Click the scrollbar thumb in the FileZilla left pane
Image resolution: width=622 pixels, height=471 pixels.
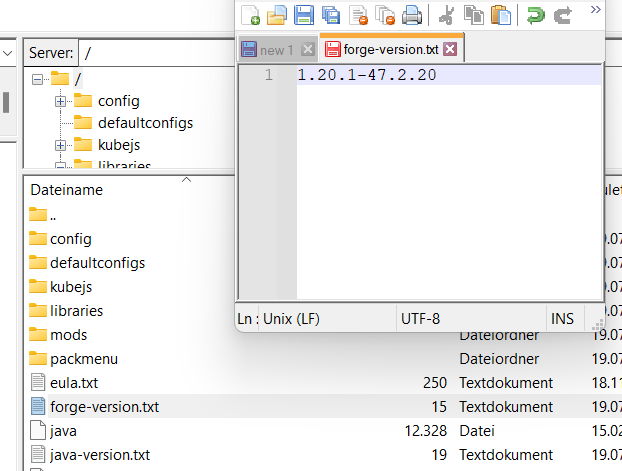pyautogui.click(x=6, y=103)
